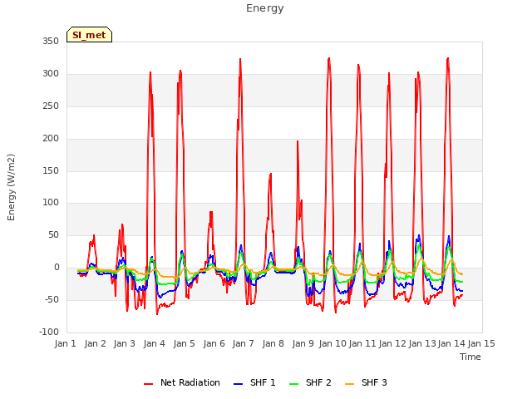
Task: Click the Jan 1 x-axis tick label
Action: 66,343
